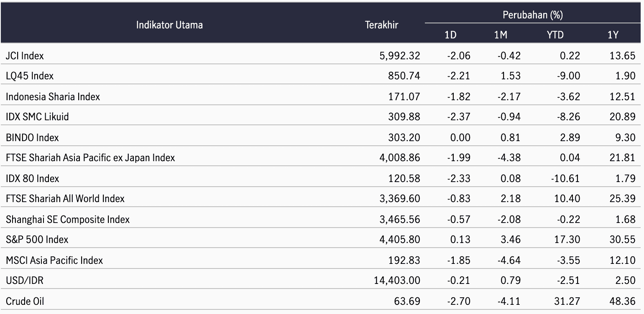Select the Crude Oil 1Y value 48.36
Image resolution: width=644 pixels, height=314 pixels.
pos(623,301)
